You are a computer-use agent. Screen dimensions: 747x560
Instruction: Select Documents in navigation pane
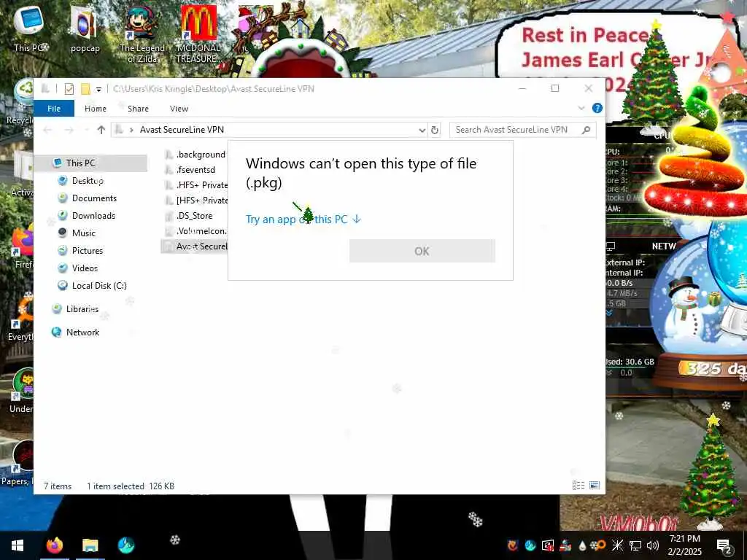coord(94,198)
